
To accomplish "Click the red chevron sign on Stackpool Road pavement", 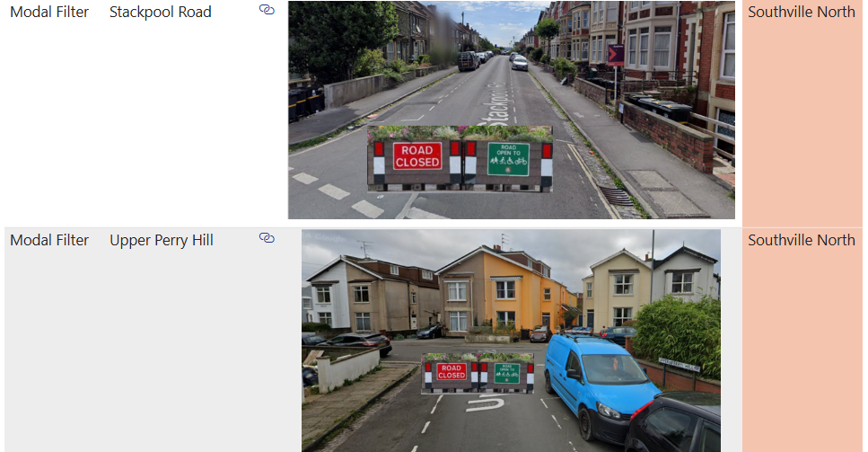I will click(616, 56).
